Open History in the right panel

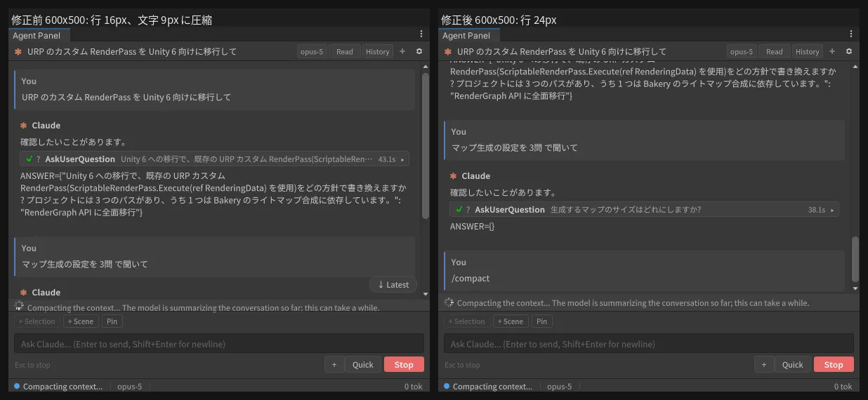(x=808, y=51)
